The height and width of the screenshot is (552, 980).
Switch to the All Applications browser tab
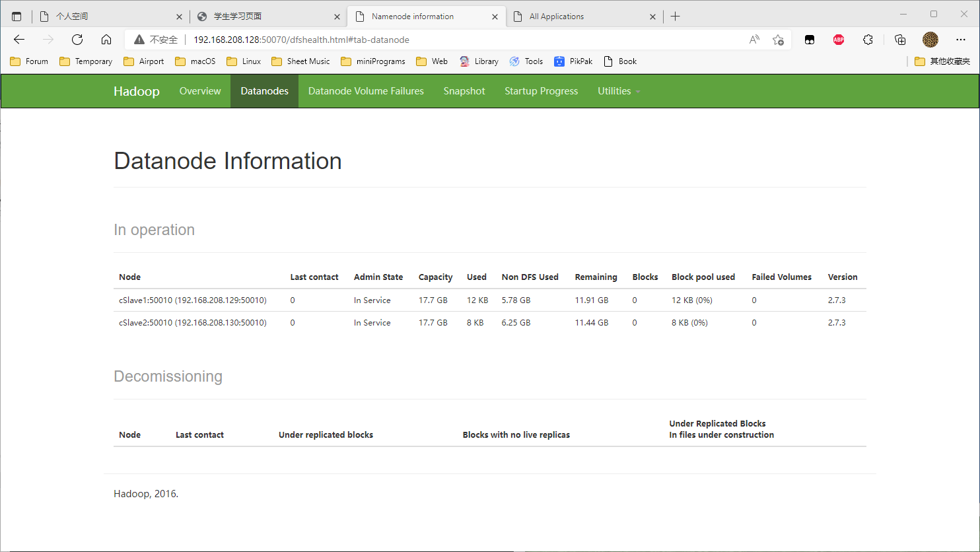point(581,17)
